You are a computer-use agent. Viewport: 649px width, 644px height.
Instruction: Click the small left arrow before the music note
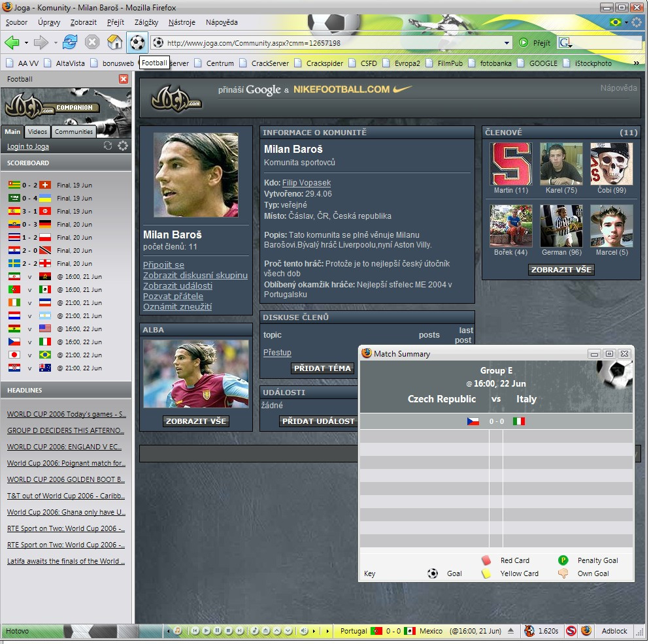click(x=168, y=631)
